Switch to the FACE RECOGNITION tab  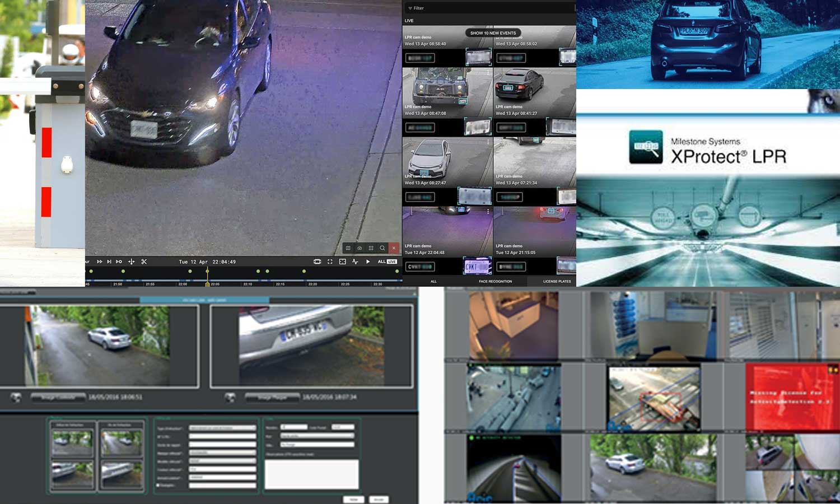tap(495, 281)
